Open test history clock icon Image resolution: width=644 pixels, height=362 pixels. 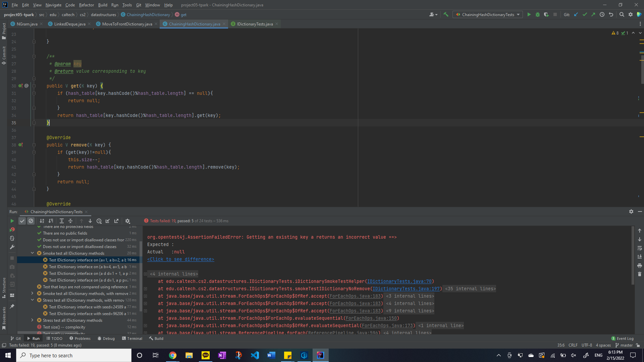point(99,221)
